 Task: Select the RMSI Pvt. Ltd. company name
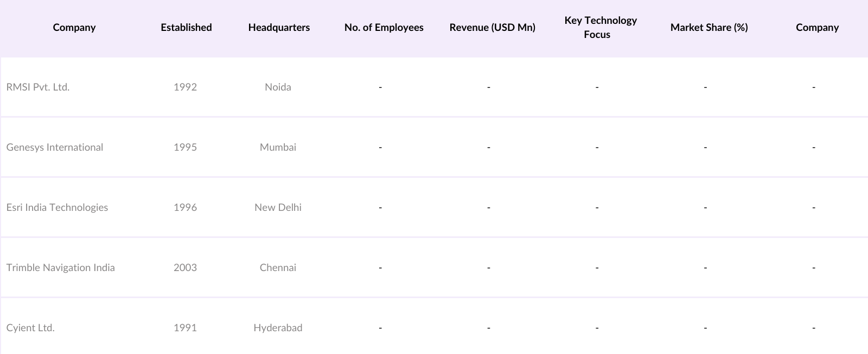[x=38, y=87]
